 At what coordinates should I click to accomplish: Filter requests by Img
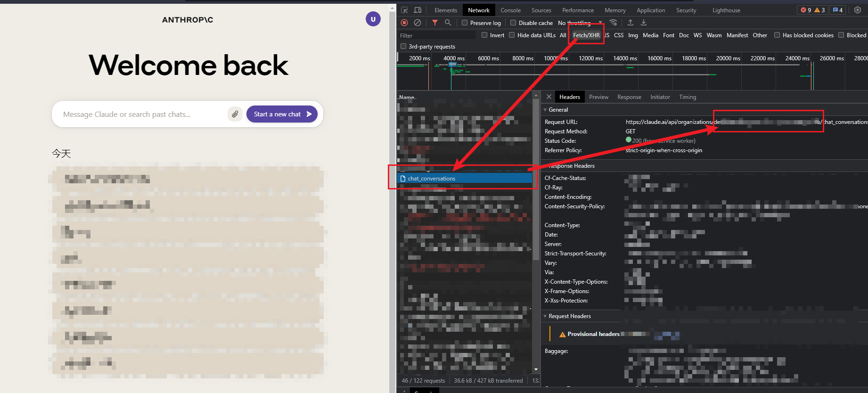[633, 35]
